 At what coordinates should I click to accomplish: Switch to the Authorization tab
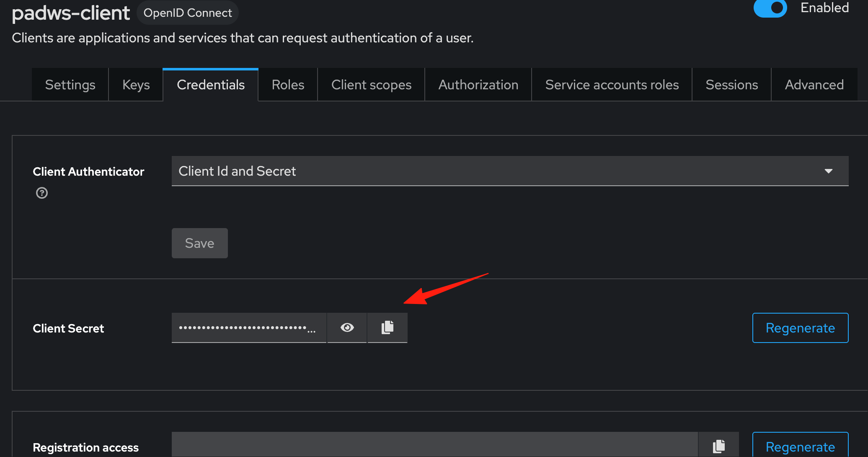(478, 85)
